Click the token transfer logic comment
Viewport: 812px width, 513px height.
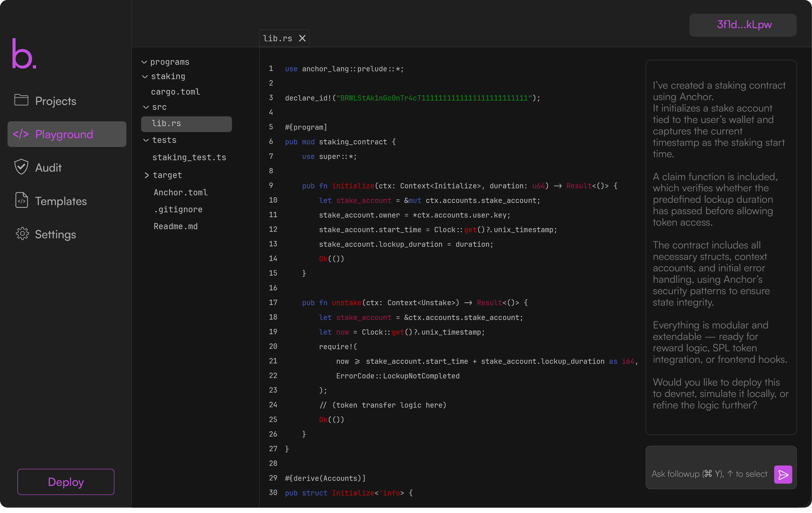(383, 405)
